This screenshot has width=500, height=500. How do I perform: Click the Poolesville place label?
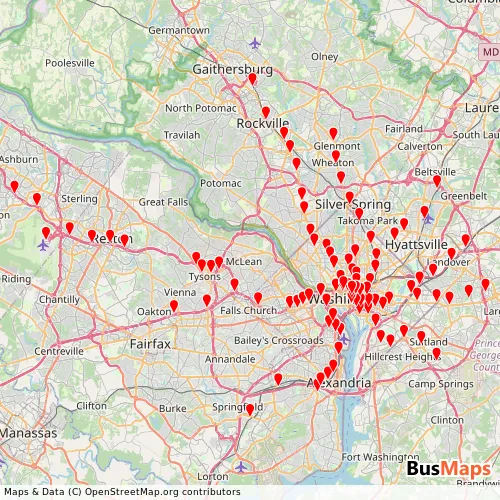pos(70,63)
